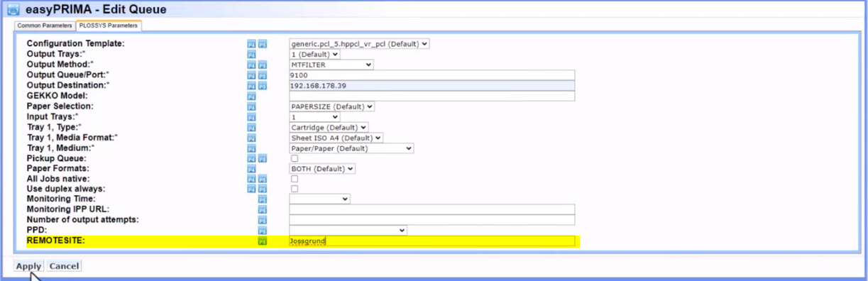Click the P4 icon beside Output Method
This screenshot has width=868, height=281.
click(x=251, y=65)
